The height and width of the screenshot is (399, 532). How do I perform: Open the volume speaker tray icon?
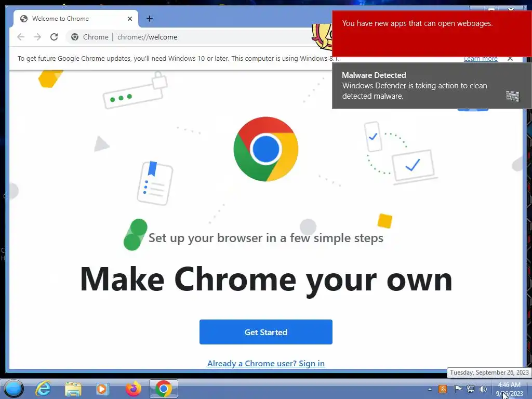pos(483,389)
